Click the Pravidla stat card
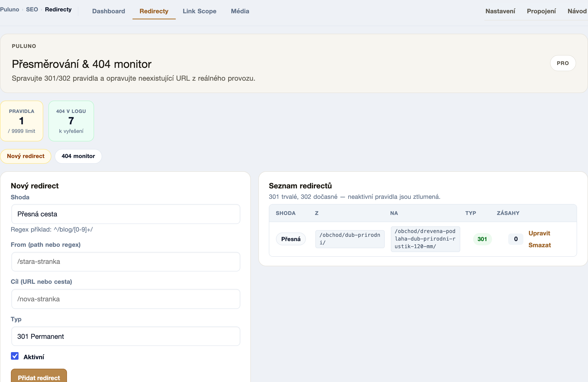Screen dimensions: 588x382 [x=22, y=121]
